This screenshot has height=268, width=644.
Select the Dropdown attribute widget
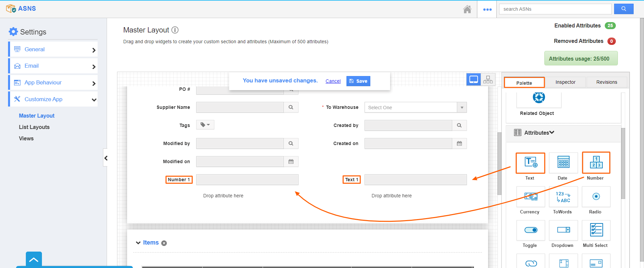click(x=563, y=230)
